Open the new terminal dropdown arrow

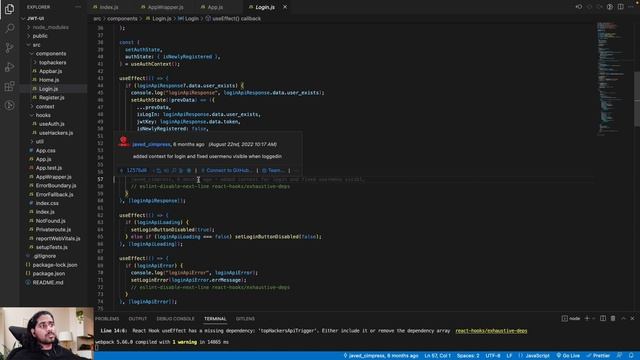pyautogui.click(x=593, y=318)
